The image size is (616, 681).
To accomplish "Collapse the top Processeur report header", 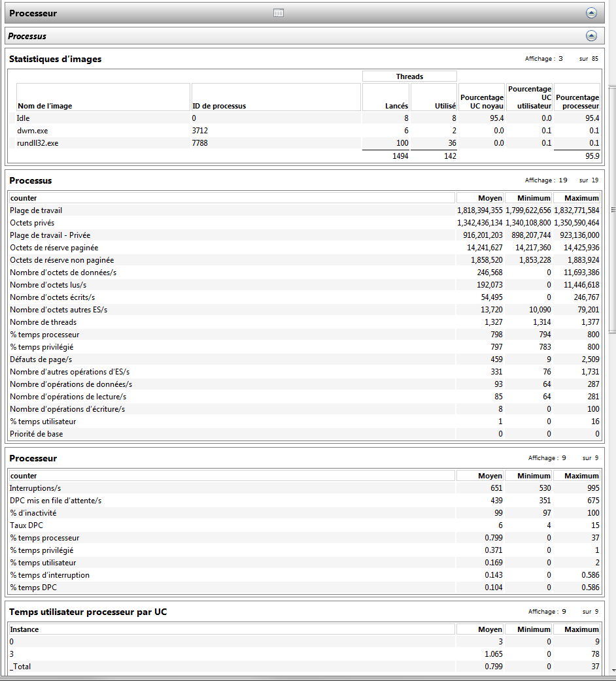I will pyautogui.click(x=591, y=13).
